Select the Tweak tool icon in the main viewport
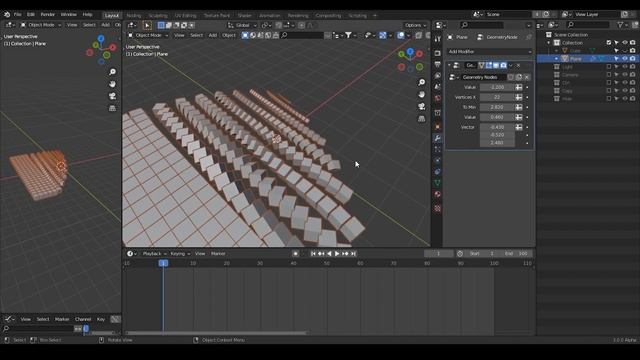The height and width of the screenshot is (360, 640). 147,25
